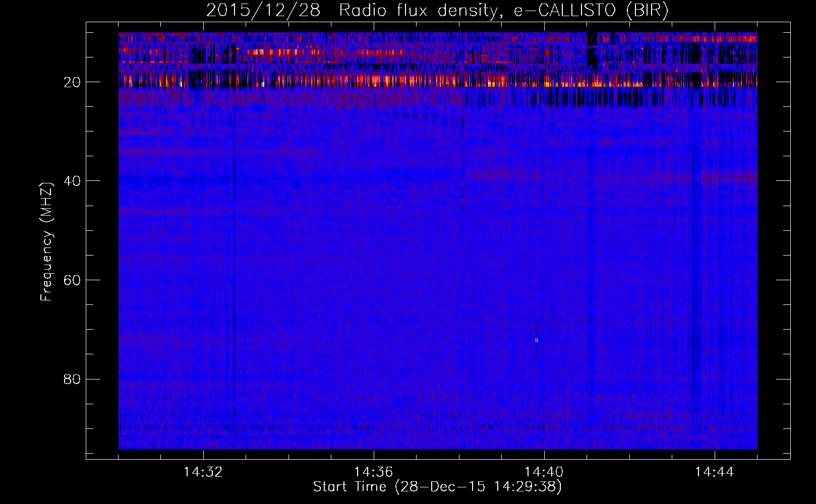Click the short dark streak near 58 MHz

coord(359,269)
